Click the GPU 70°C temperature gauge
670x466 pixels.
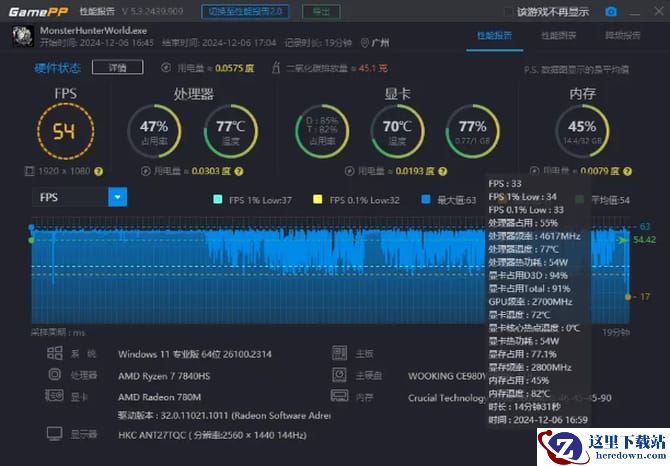click(397, 131)
